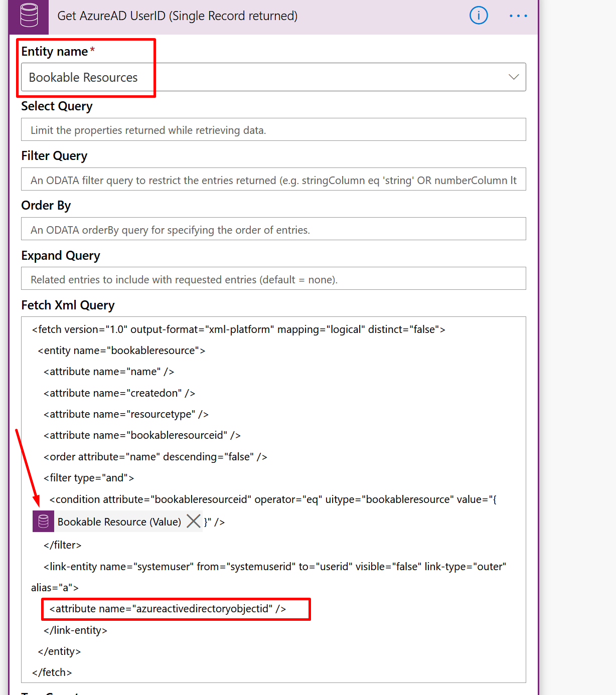Click the fetch version line in Fetch Xml
616x695 pixels.
238,329
